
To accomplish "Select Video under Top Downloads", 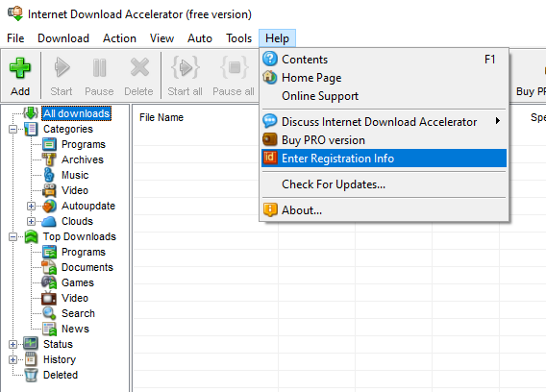I will [75, 298].
